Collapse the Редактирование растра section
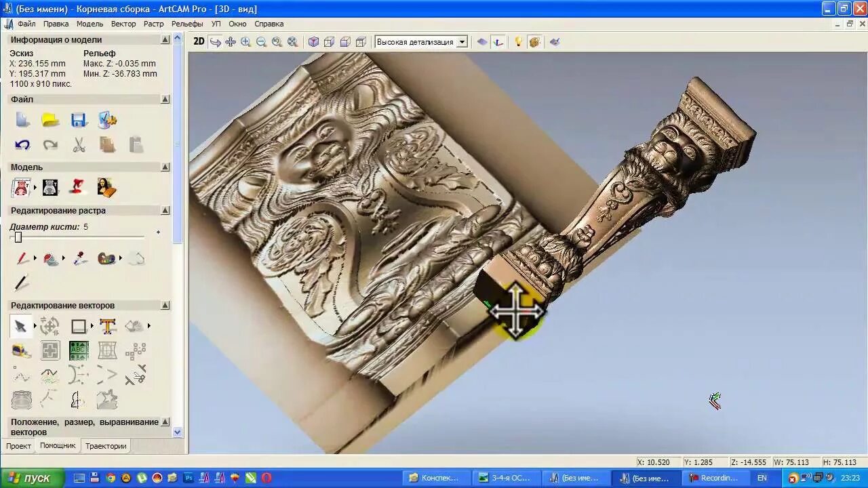Screen dimensions: 868x488 point(165,210)
